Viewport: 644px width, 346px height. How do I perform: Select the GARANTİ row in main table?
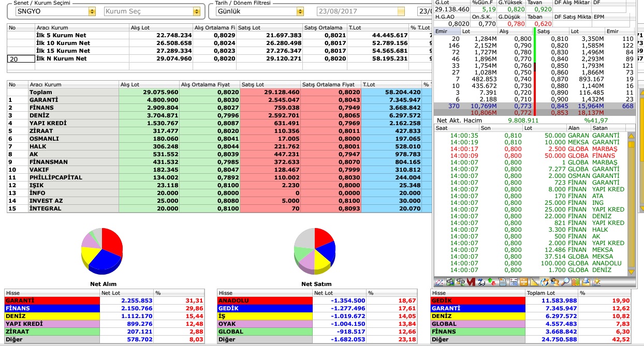click(219, 100)
